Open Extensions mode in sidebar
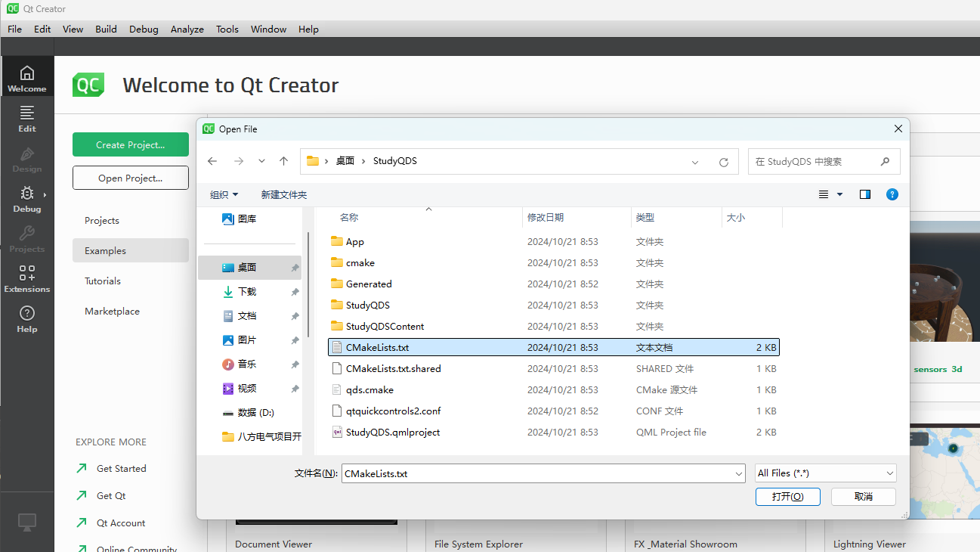 (x=27, y=278)
